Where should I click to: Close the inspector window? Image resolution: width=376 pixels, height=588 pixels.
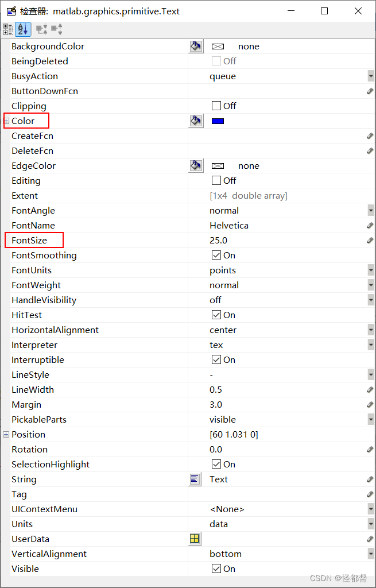click(358, 11)
